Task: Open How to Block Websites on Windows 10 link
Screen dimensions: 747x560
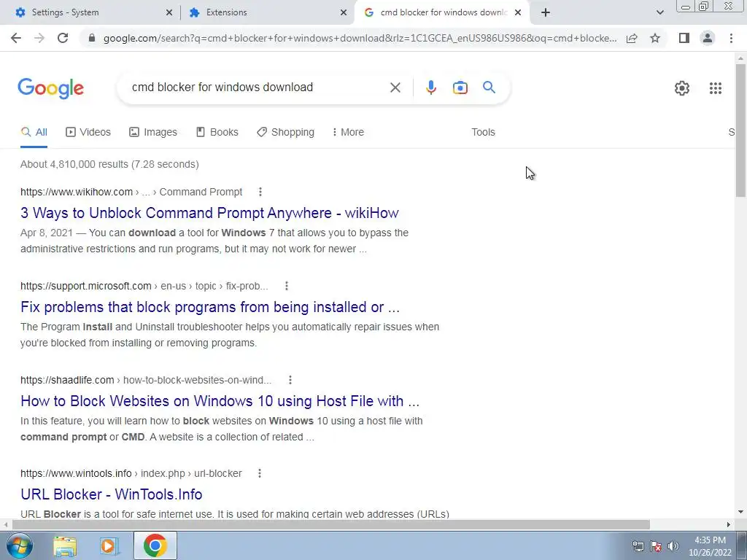Action: [x=220, y=401]
